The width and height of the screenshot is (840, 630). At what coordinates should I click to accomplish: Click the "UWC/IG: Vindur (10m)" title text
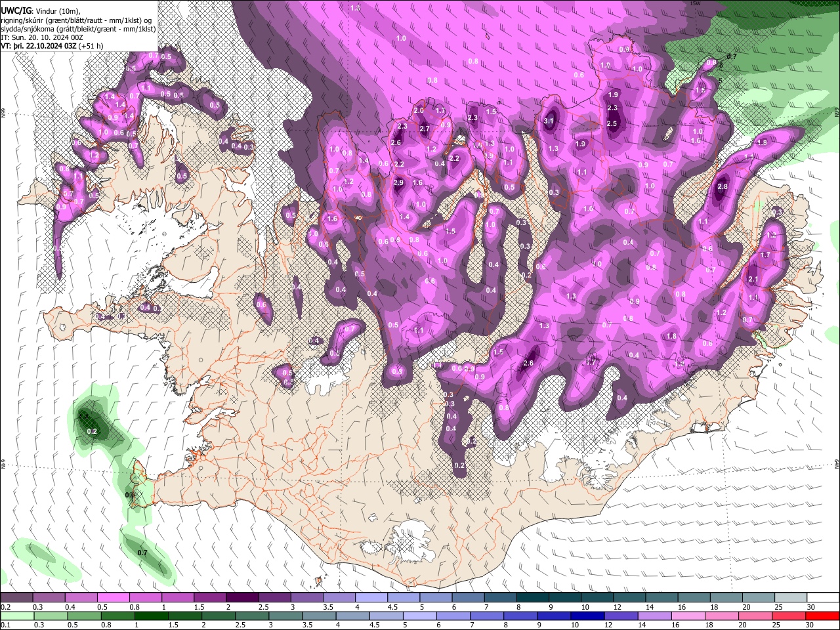[x=39, y=10]
